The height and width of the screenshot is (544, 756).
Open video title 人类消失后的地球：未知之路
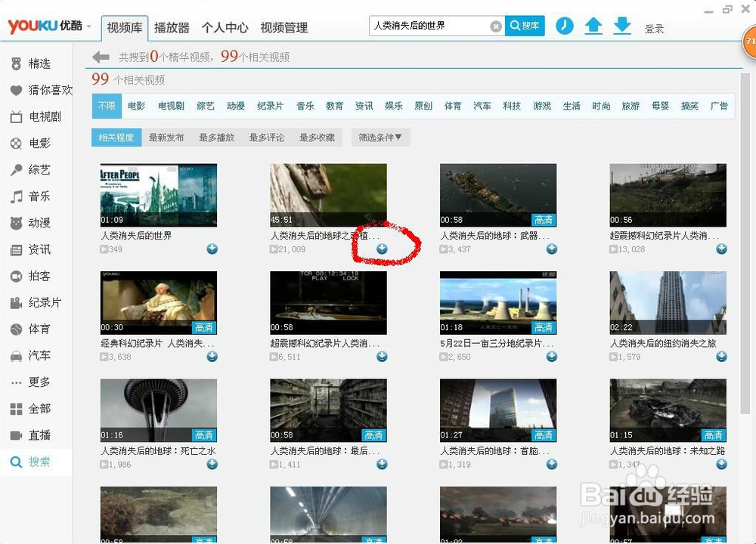click(x=668, y=451)
